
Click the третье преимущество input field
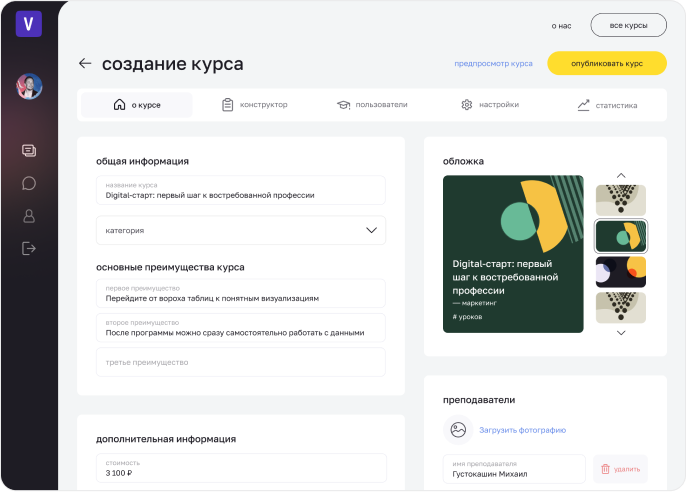tap(240, 362)
